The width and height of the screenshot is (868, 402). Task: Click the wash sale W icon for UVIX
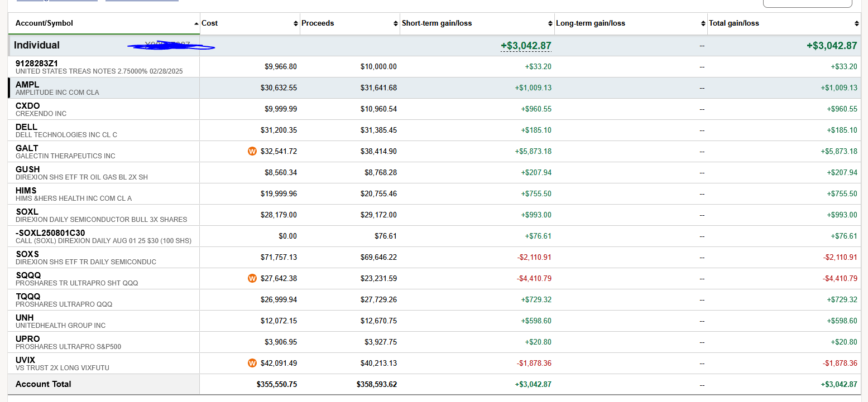coord(252,363)
